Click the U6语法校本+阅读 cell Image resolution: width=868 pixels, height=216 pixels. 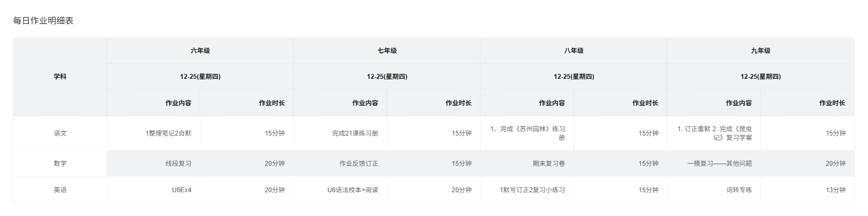(x=353, y=190)
